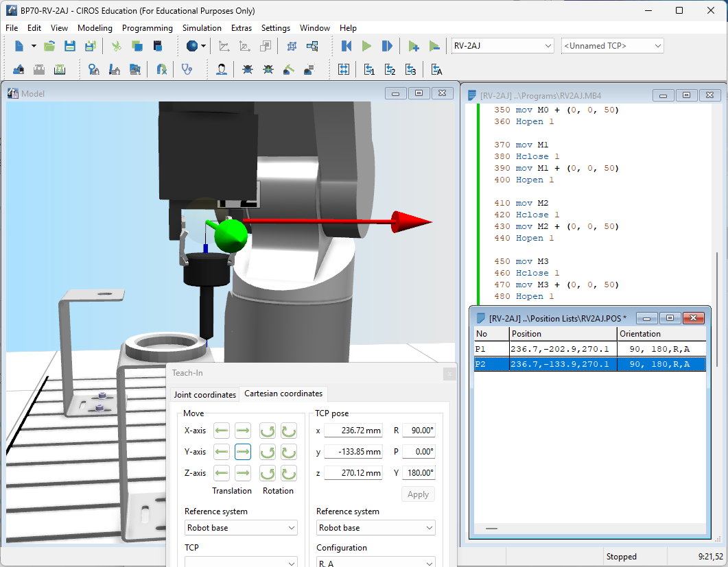Screen dimensions: 728x567
Task: Select the Cartesian coordinates tab
Action: tap(283, 394)
